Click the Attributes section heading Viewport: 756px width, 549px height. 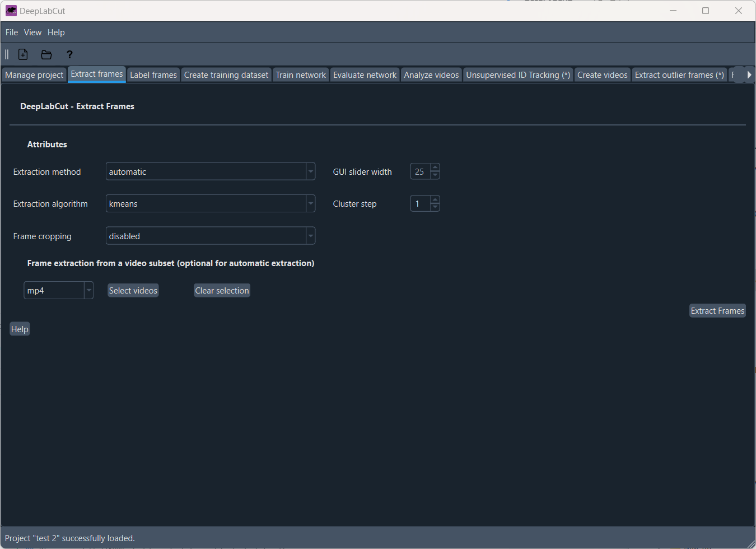click(47, 145)
